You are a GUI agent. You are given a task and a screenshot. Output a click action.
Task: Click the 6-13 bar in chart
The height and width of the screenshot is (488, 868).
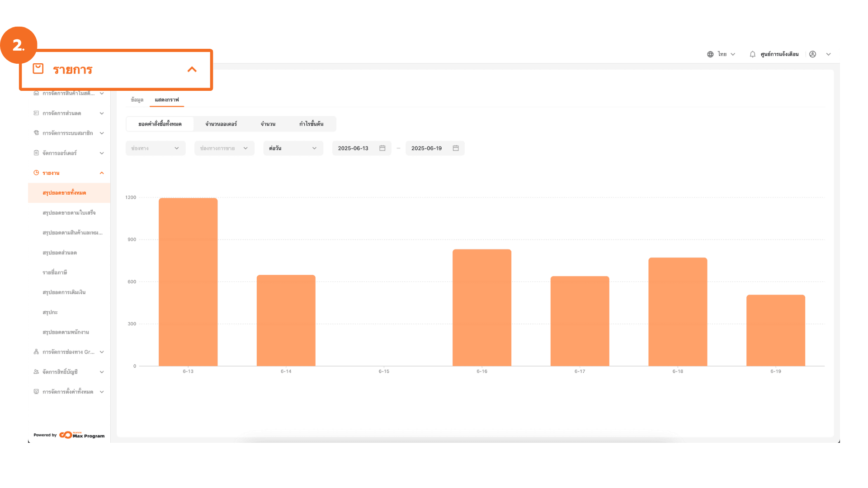click(x=188, y=282)
